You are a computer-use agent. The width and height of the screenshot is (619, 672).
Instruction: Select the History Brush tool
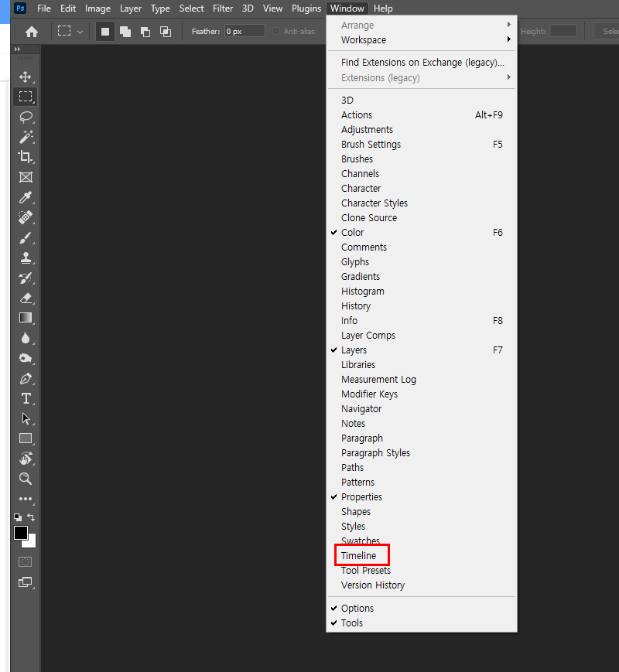coord(26,278)
